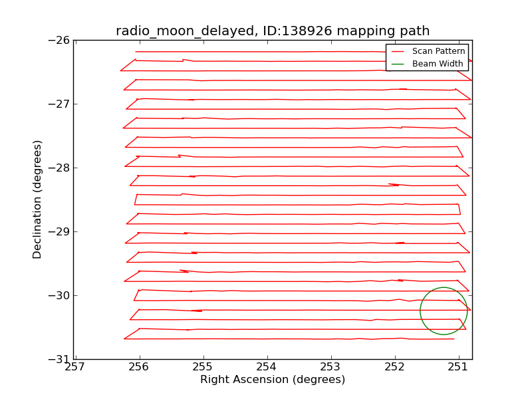
Task: Click the 'Beam Width' legend label
Action: (x=438, y=64)
